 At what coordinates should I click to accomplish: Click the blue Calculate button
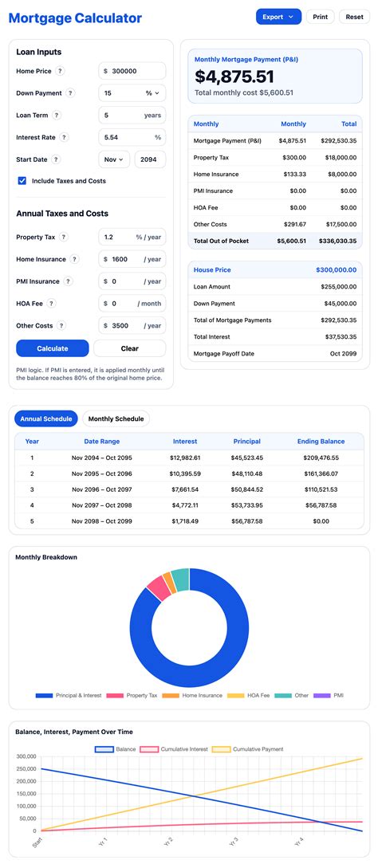pyautogui.click(x=53, y=348)
